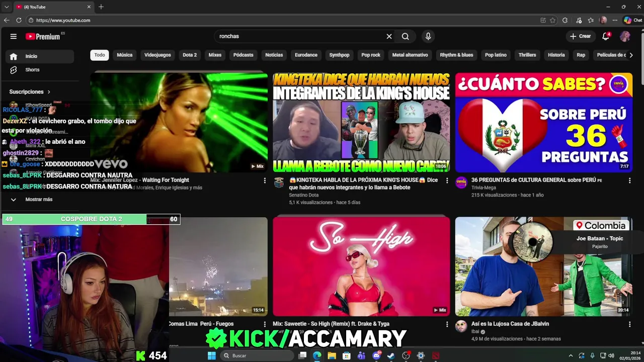Viewport: 644px width, 362px height.
Task: Expand the Mostrar más list
Action: (x=38, y=200)
